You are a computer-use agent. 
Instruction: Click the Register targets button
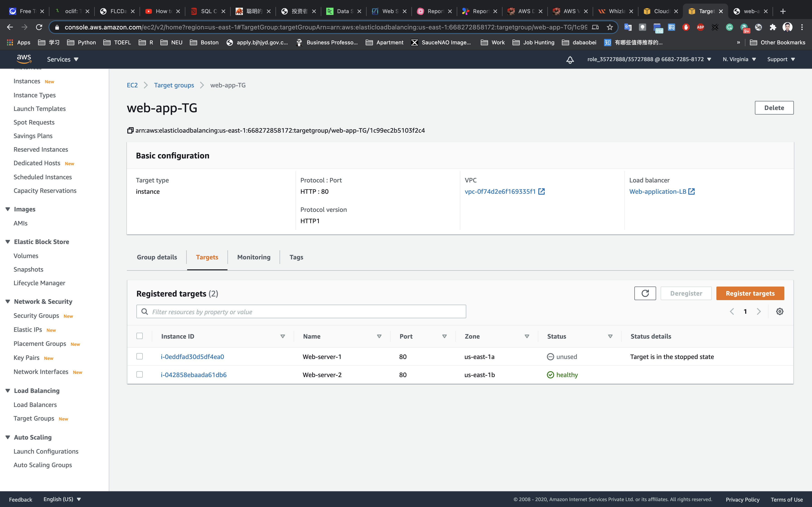coord(750,293)
